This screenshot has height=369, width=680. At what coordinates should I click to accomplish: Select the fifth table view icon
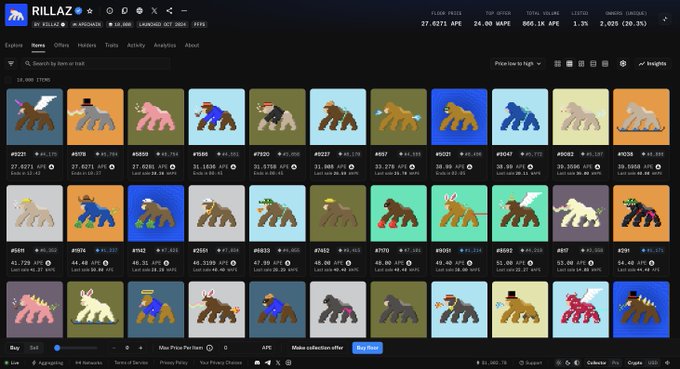(x=605, y=64)
